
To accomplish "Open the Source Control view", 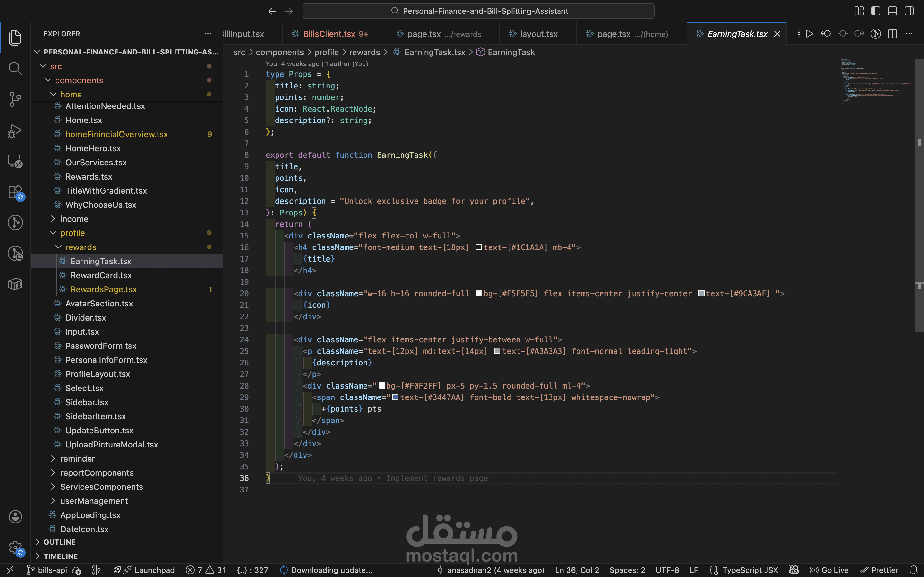I will coord(15,99).
